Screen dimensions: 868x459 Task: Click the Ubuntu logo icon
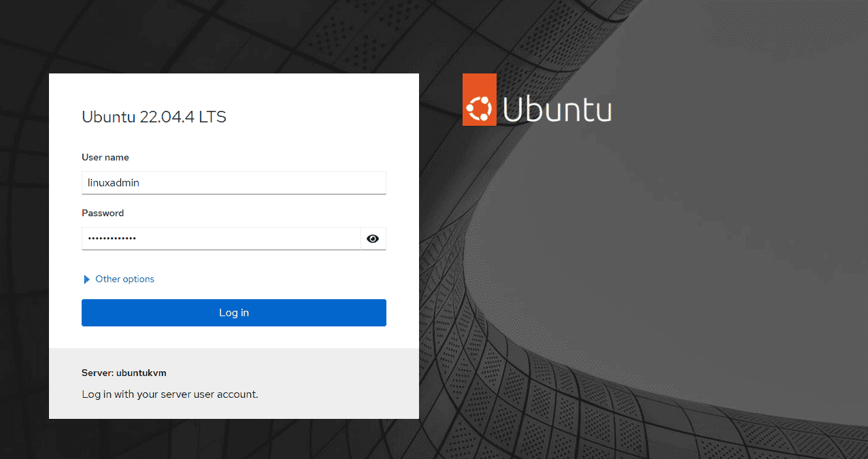coord(480,100)
